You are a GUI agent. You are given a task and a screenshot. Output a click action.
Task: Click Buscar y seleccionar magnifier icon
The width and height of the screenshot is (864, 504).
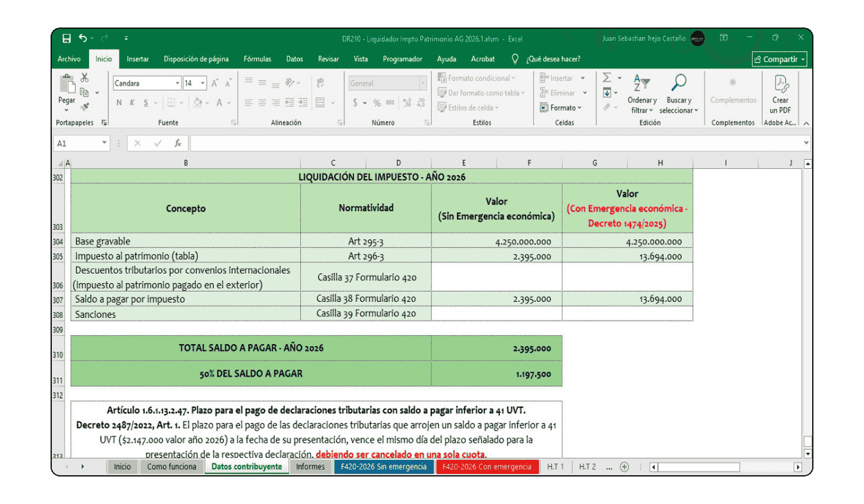pos(679,82)
